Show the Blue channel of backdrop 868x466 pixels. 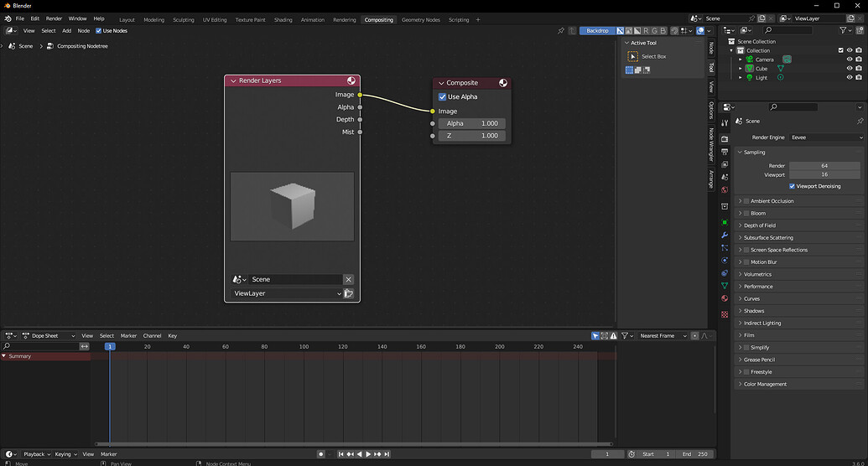point(663,31)
